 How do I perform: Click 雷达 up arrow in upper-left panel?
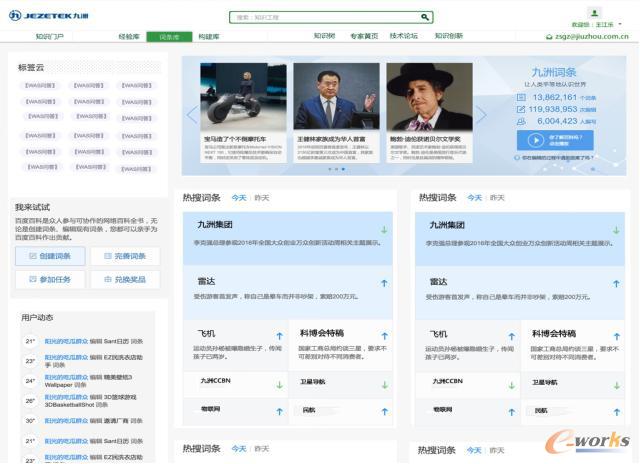point(384,283)
